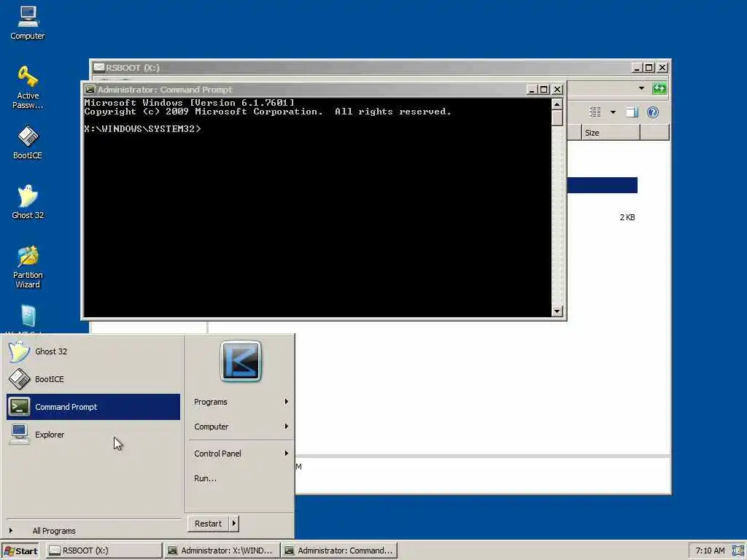747x560 pixels.
Task: Switch to Administrator: X:\WIND... taskbar button
Action: click(221, 551)
